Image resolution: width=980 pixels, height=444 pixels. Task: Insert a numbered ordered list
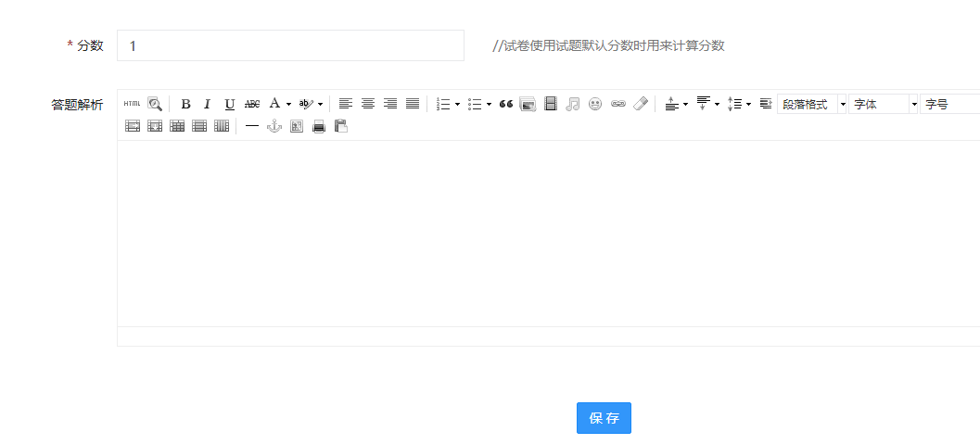[x=443, y=105]
